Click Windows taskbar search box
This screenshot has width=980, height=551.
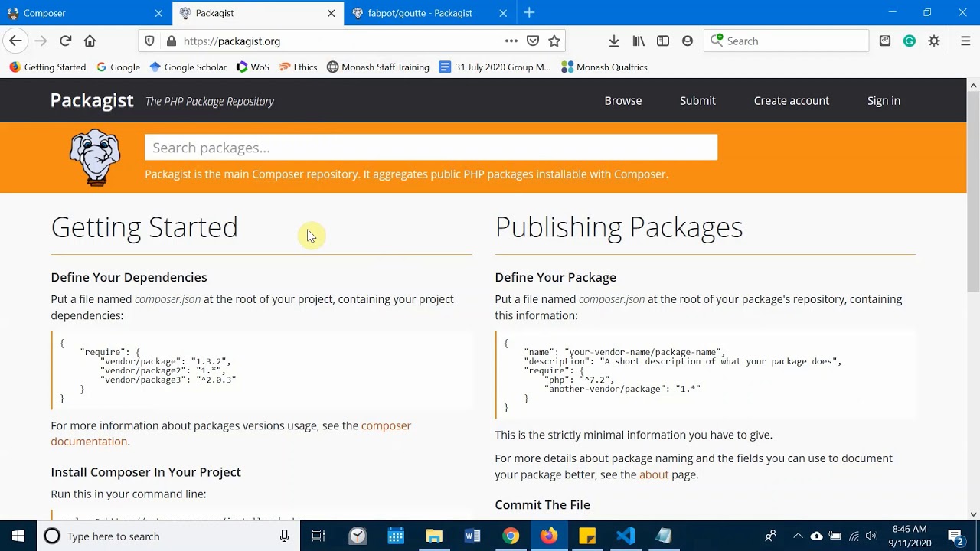coord(168,536)
